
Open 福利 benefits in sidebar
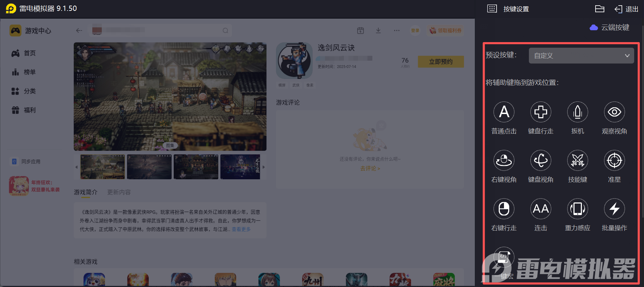[x=24, y=110]
